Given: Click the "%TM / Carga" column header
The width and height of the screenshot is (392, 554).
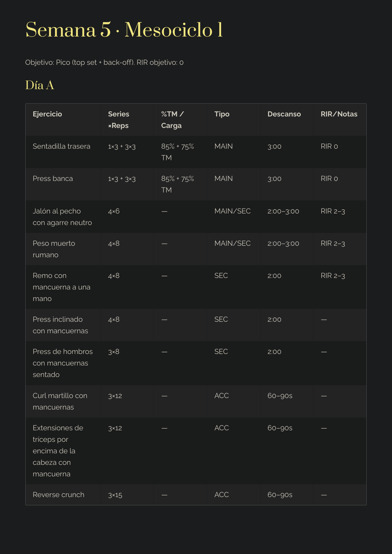Looking at the screenshot, I should point(172,120).
